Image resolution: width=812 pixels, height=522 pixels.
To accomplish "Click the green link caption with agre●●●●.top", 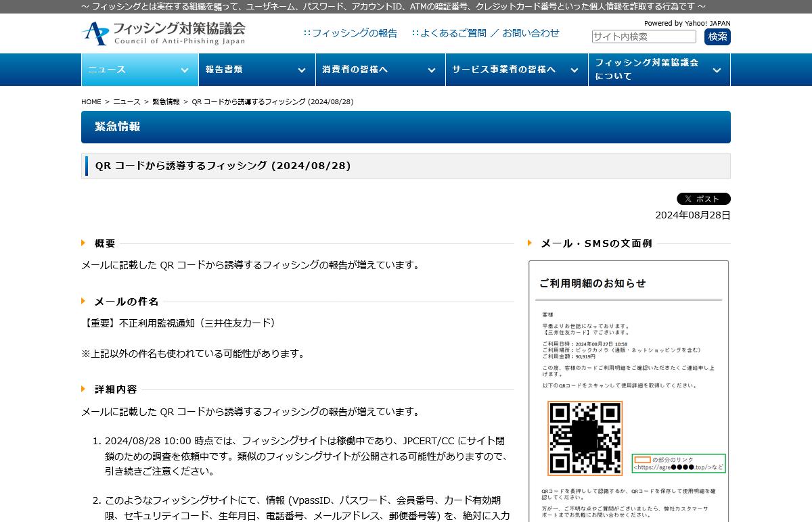I will 679,463.
